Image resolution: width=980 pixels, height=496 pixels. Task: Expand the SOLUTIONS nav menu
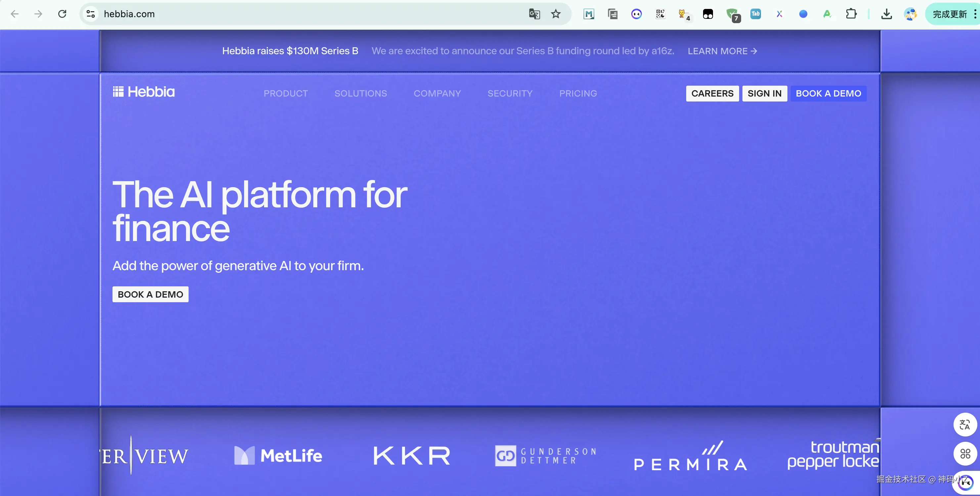point(361,94)
